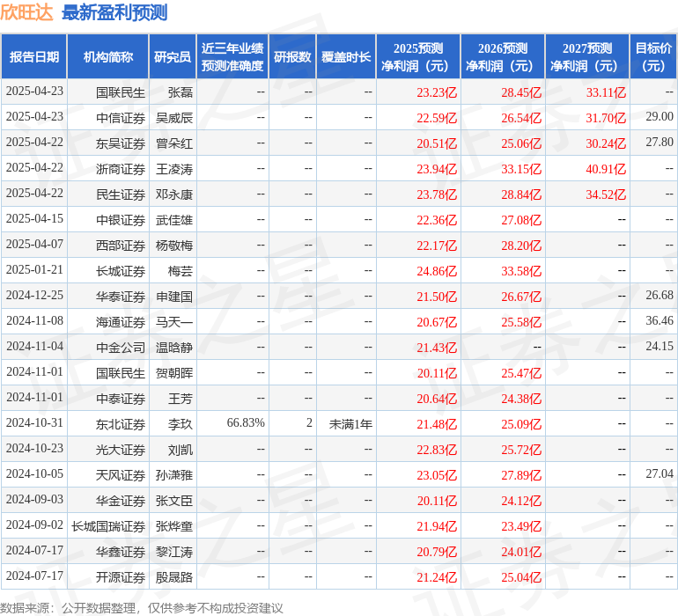The height and width of the screenshot is (616, 678).
Task: Click researcher name 邓永康
Action: (174, 194)
